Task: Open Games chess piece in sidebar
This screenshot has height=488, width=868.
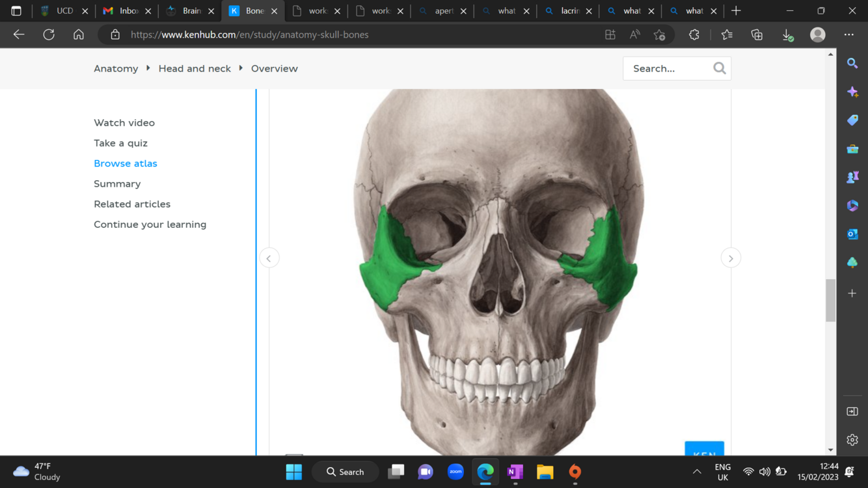Action: [x=852, y=177]
